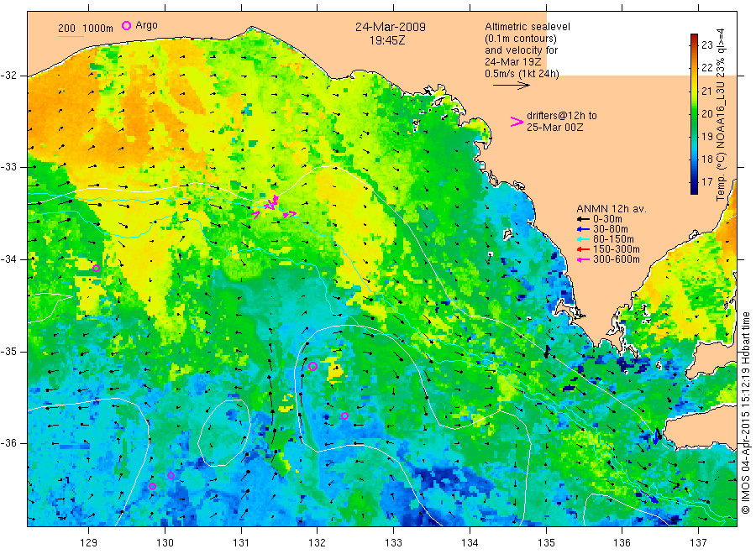Click the 'Argo' legend text
Image resolution: width=756 pixels, height=554 pixels.
146,25
